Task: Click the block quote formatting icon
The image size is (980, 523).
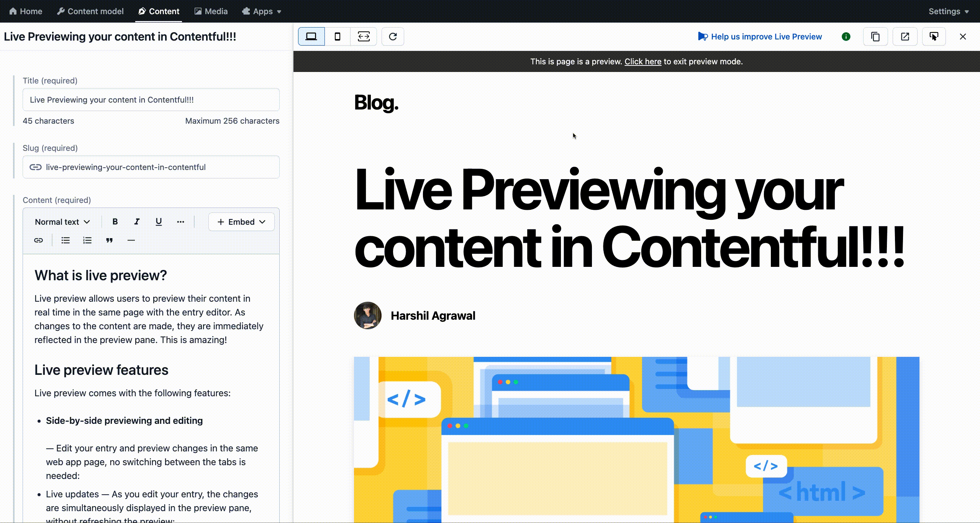Action: coord(109,240)
